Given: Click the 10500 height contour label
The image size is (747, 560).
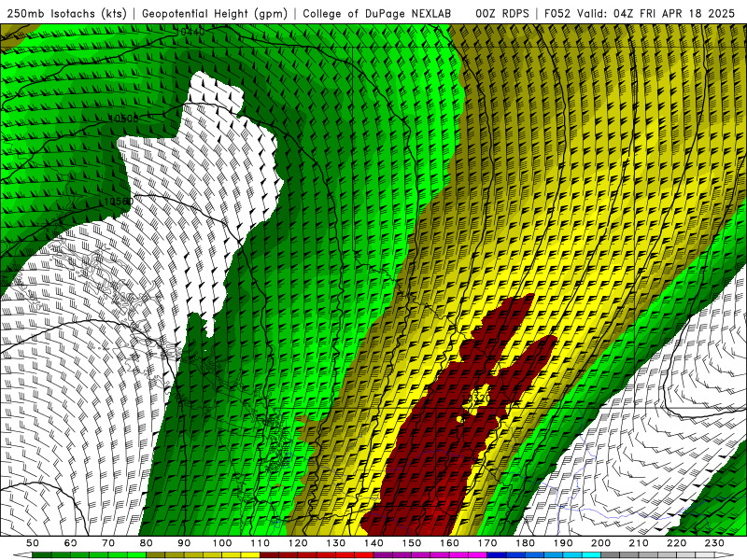Looking at the screenshot, I should tap(123, 119).
